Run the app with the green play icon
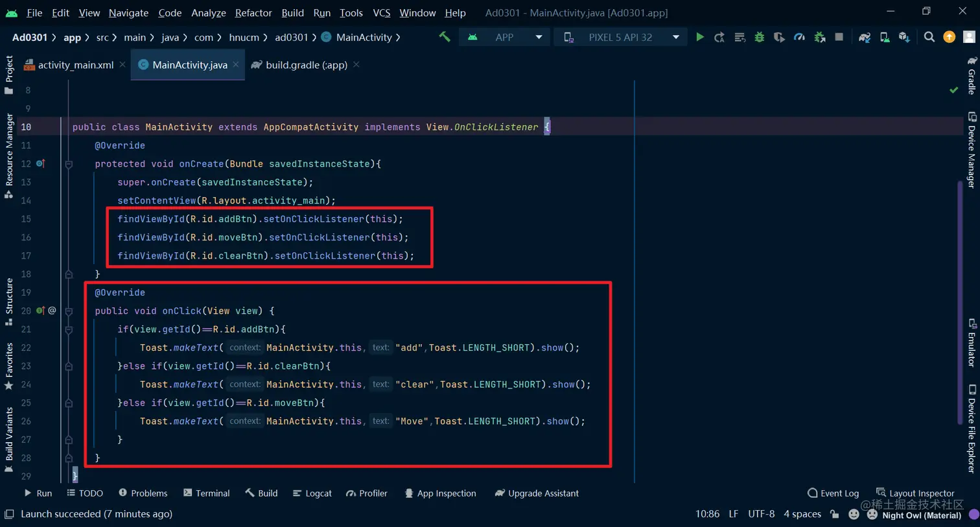Viewport: 980px width, 527px height. (x=700, y=37)
